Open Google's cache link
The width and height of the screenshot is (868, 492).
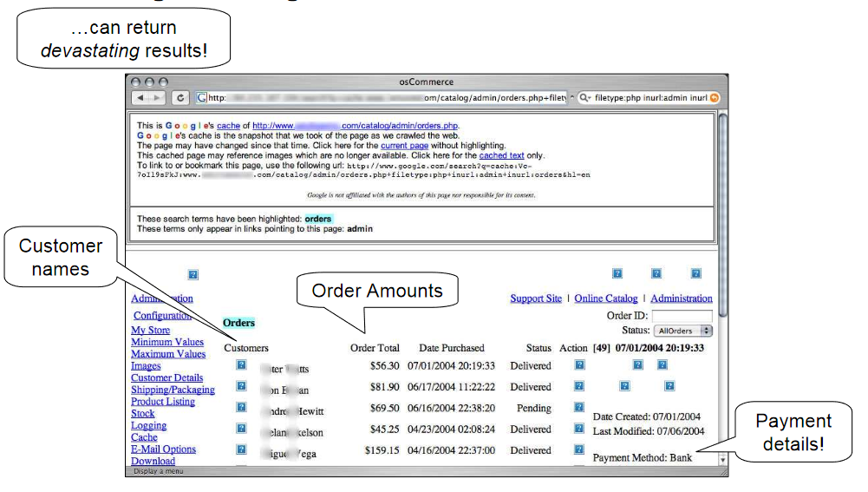click(x=228, y=126)
